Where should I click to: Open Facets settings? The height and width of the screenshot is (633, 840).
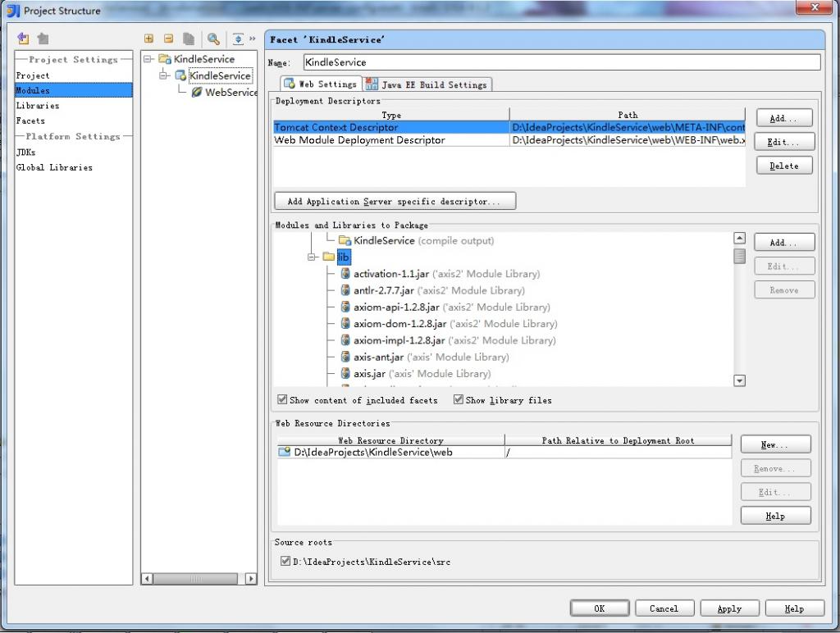click(73, 121)
